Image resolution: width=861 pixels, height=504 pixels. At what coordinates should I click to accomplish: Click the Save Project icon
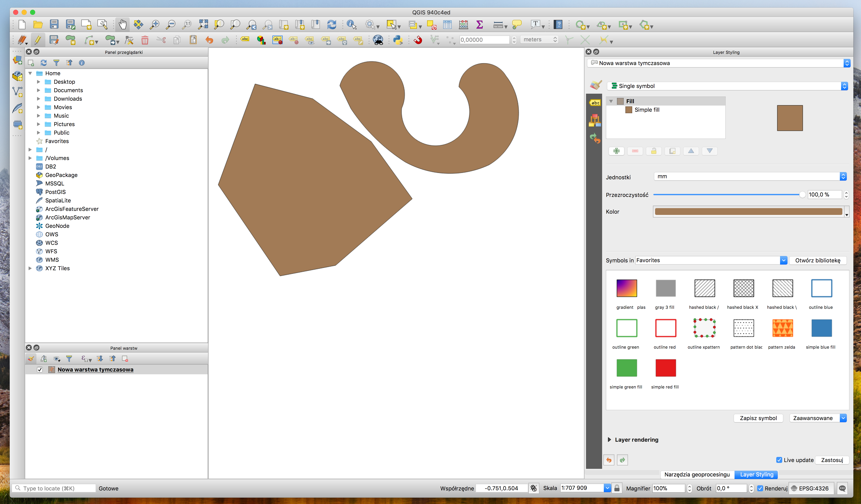54,25
